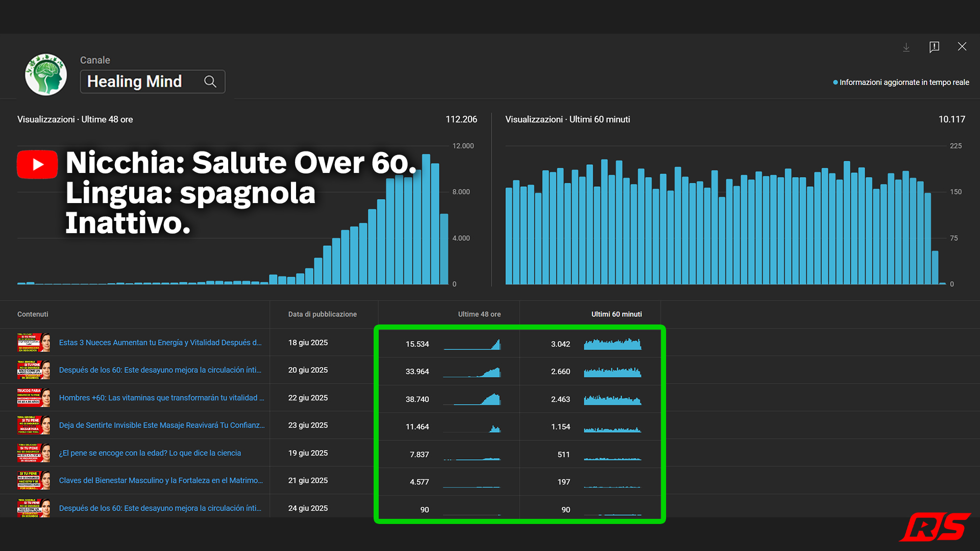This screenshot has height=551, width=980.
Task: Click the 1.154 views value
Action: [x=560, y=427]
